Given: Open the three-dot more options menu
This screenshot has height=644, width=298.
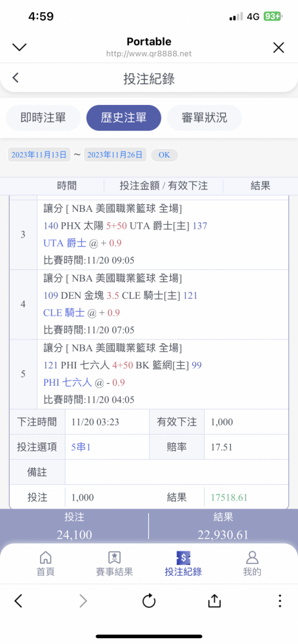Looking at the screenshot, I should pos(280,601).
